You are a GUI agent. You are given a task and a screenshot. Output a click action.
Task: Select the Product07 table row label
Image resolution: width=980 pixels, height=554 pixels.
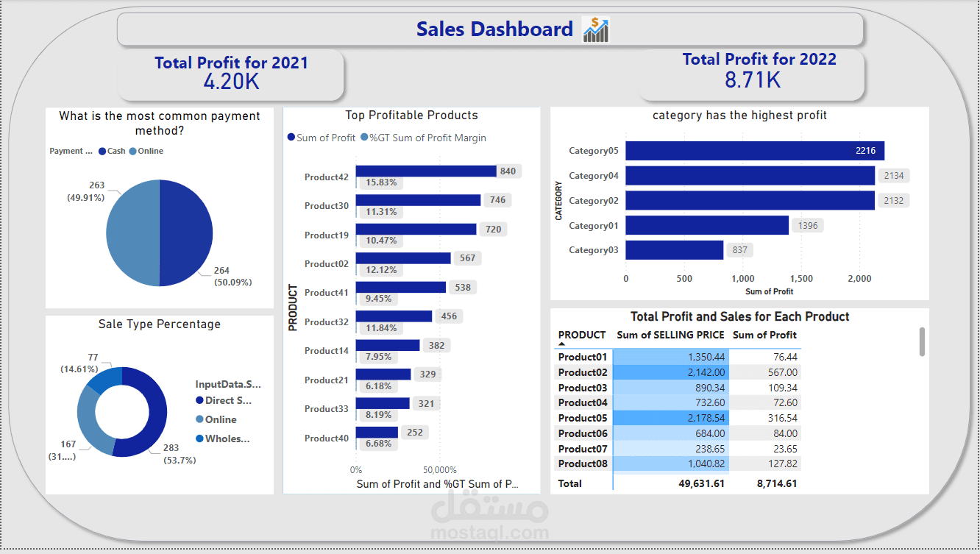coord(583,449)
